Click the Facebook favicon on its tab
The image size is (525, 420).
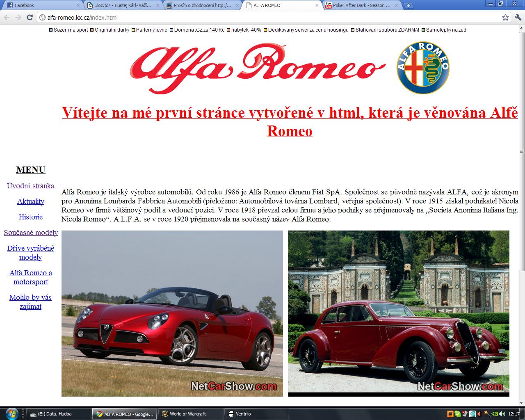coord(10,5)
